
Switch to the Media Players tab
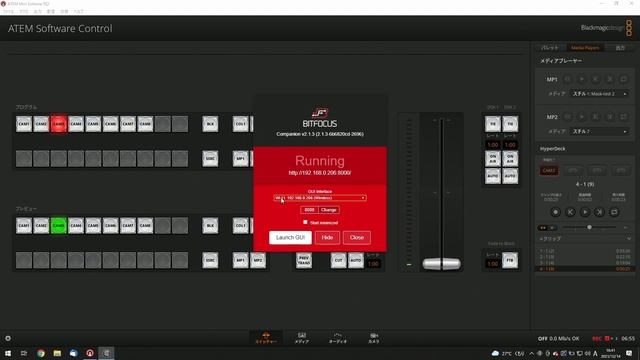point(585,48)
